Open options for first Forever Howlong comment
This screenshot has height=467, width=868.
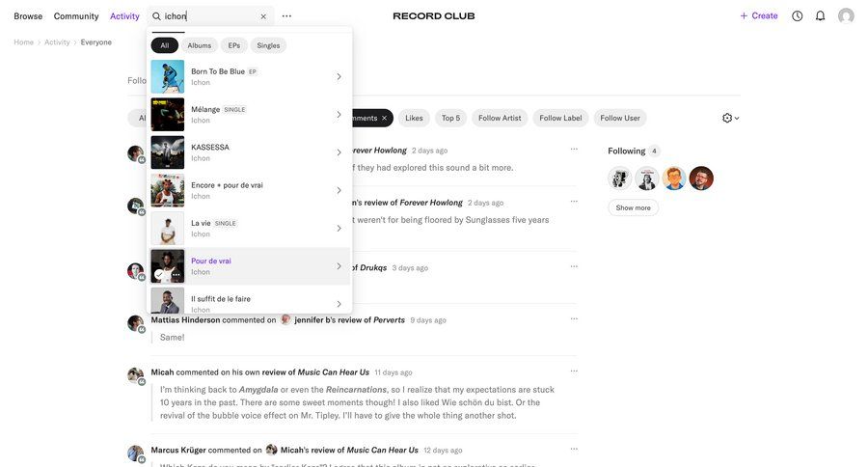(574, 149)
